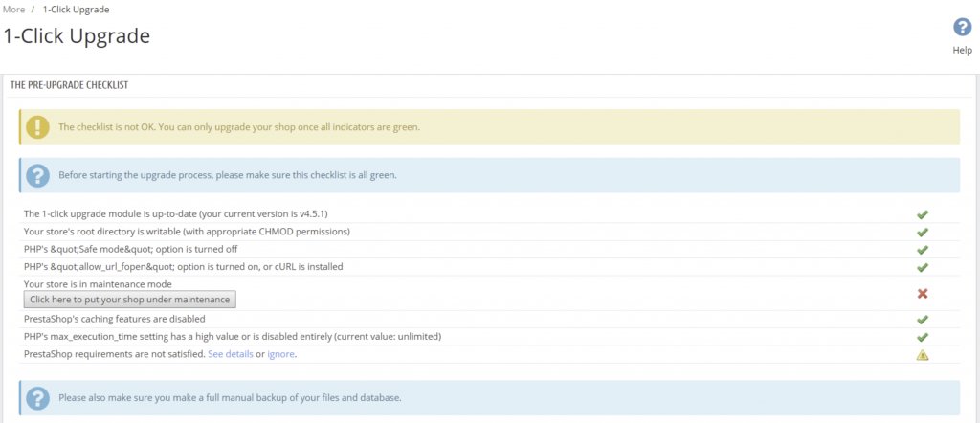Click the 'ignore' requirements link
The width and height of the screenshot is (980, 423).
point(280,354)
